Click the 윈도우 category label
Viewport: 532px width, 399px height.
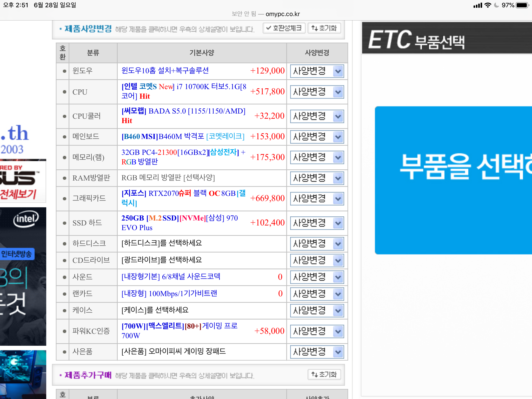click(82, 70)
